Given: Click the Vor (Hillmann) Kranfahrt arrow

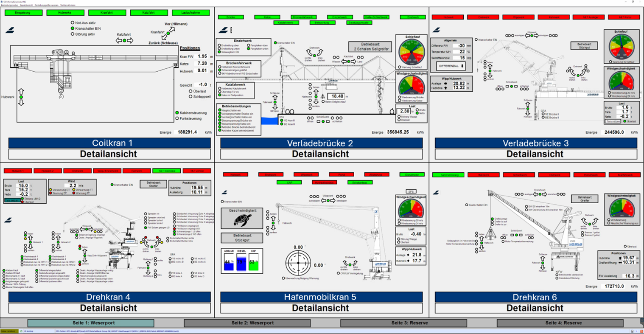Looking at the screenshot, I should 172,30.
